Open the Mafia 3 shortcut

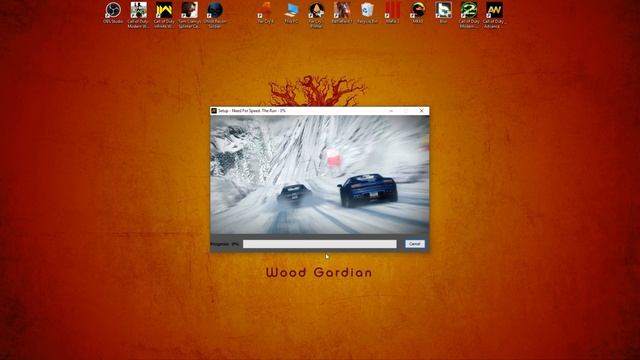[x=392, y=13]
